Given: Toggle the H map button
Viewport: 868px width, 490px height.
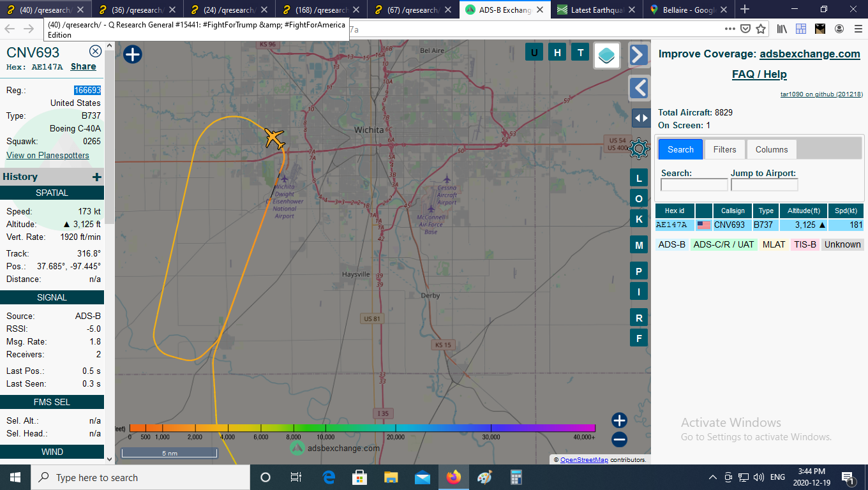Looking at the screenshot, I should (557, 52).
